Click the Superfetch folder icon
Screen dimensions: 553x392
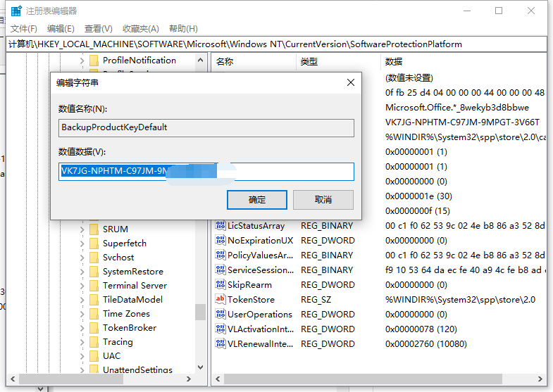[94, 243]
